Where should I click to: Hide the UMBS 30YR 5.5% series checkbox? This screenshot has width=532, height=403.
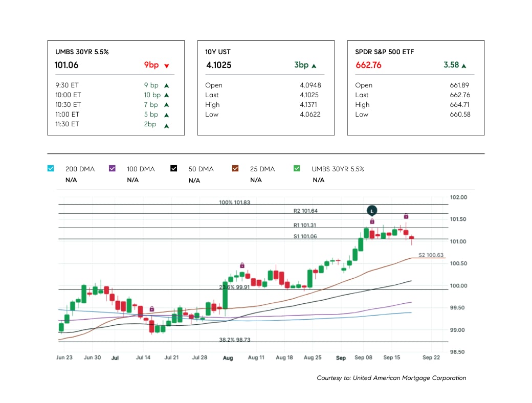[297, 168]
